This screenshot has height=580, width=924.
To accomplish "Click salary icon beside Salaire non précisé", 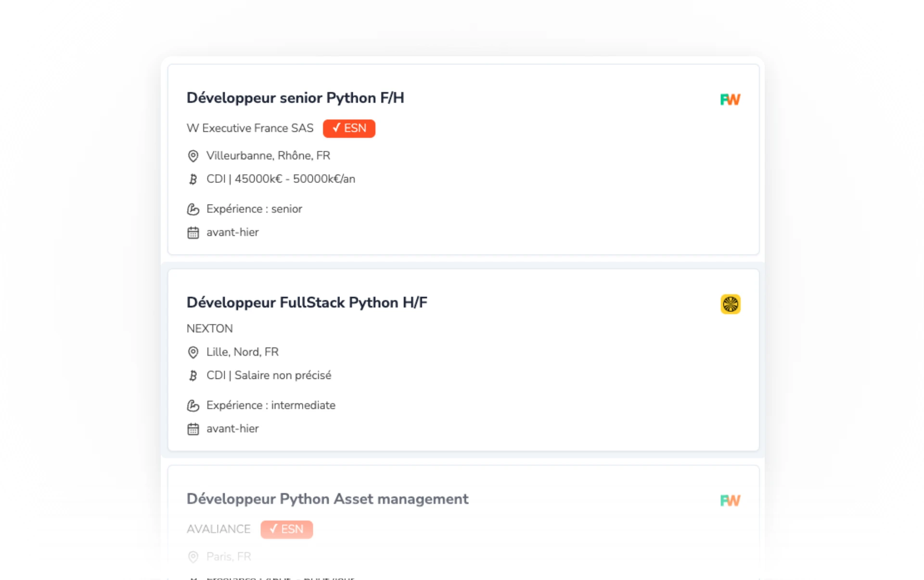I will [193, 375].
